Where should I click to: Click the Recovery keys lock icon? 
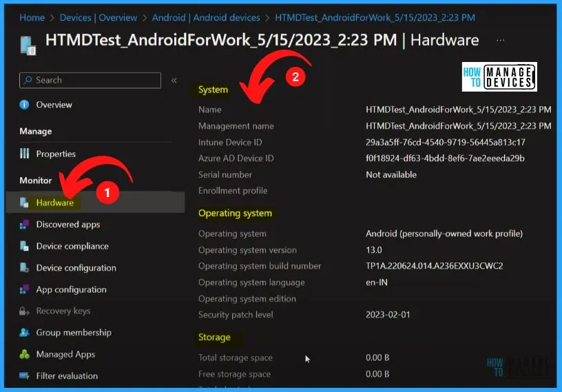pos(24,311)
